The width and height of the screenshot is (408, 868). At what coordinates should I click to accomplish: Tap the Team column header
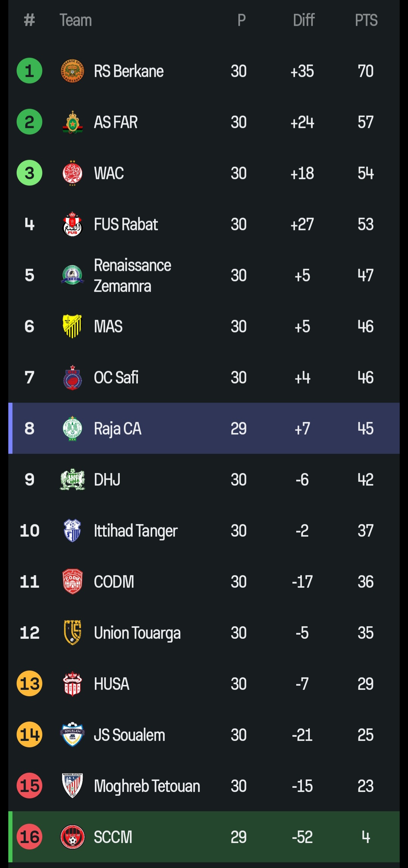[x=76, y=20]
